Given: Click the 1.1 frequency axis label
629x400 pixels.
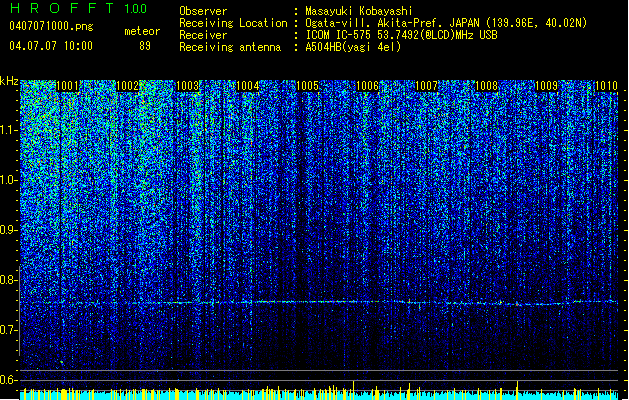Looking at the screenshot, I should pos(9,130).
